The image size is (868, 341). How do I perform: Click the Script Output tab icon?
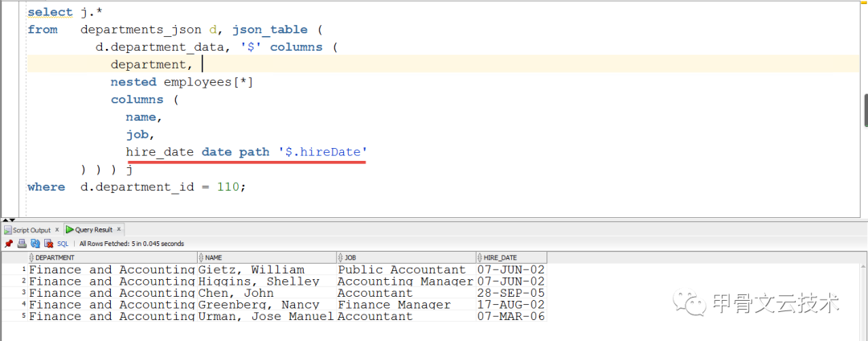coord(8,230)
